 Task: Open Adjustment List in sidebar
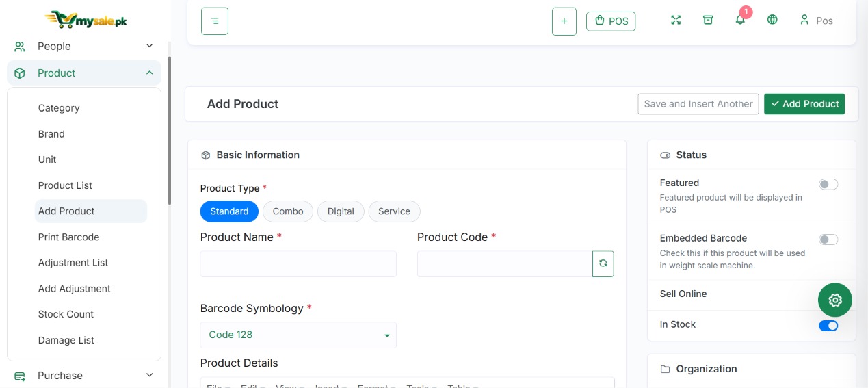click(x=73, y=263)
